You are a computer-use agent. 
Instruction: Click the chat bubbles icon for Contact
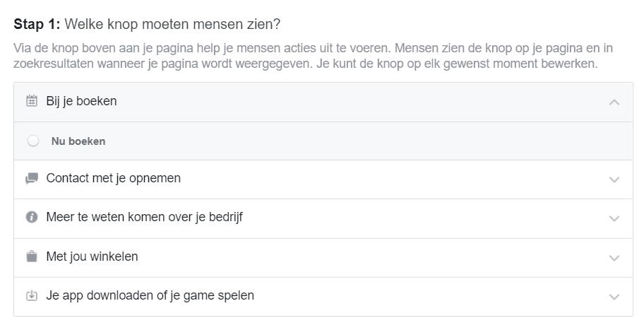32,178
